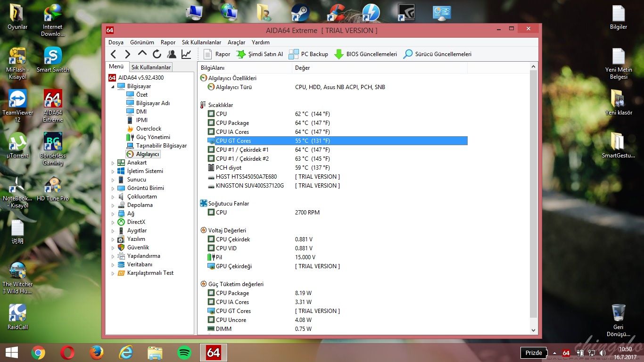
Task: Open the Sık Kullanılanlar menu
Action: click(201, 42)
